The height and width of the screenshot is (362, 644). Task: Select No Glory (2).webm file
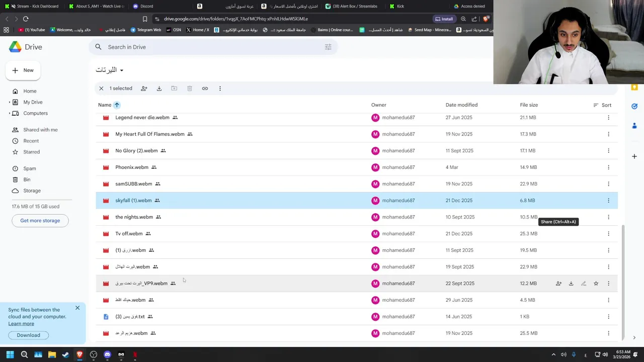click(357, 151)
